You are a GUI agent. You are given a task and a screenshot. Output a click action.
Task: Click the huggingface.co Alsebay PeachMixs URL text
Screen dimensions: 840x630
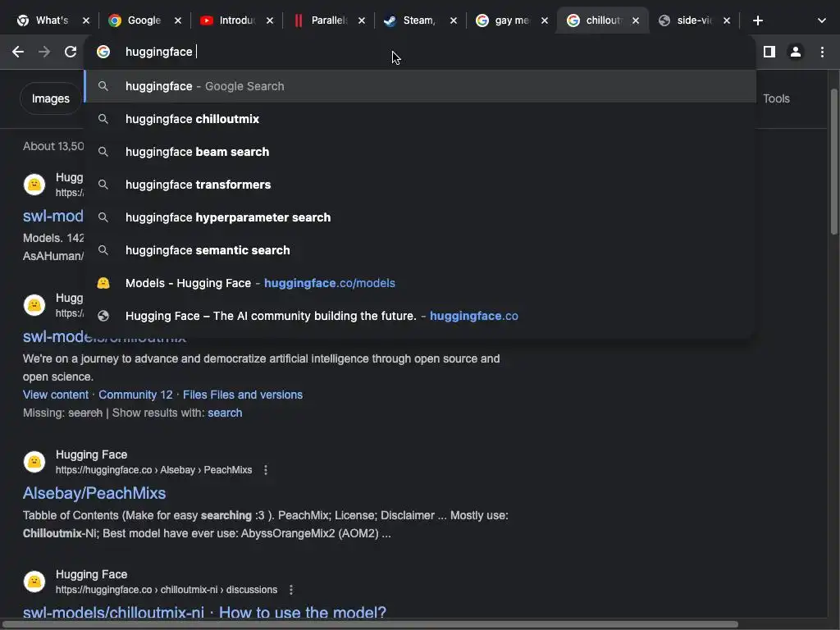(153, 470)
